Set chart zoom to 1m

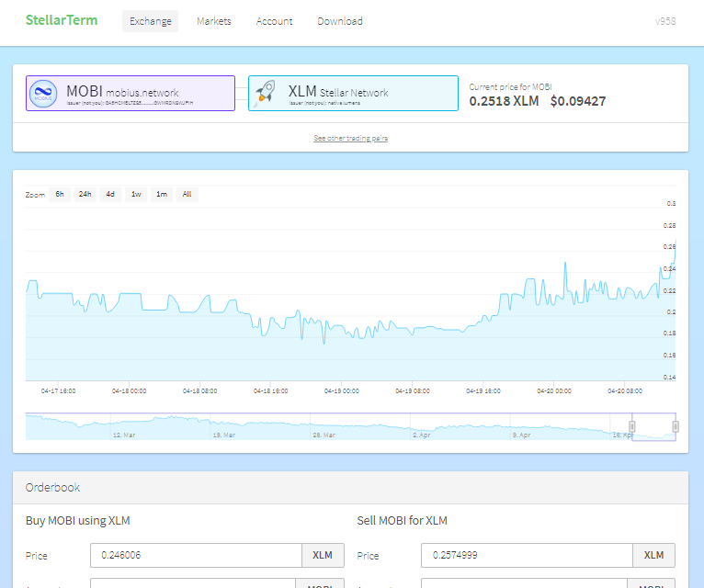point(162,195)
